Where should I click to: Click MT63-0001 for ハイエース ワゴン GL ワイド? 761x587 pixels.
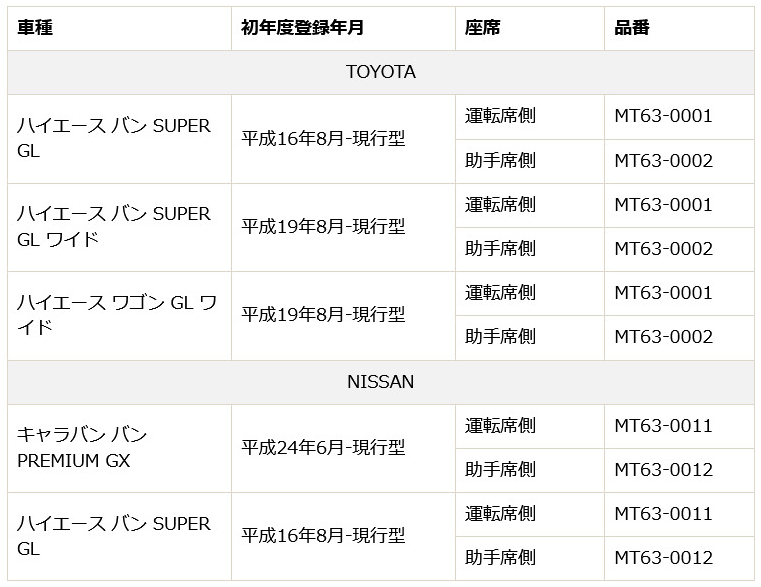pos(663,292)
